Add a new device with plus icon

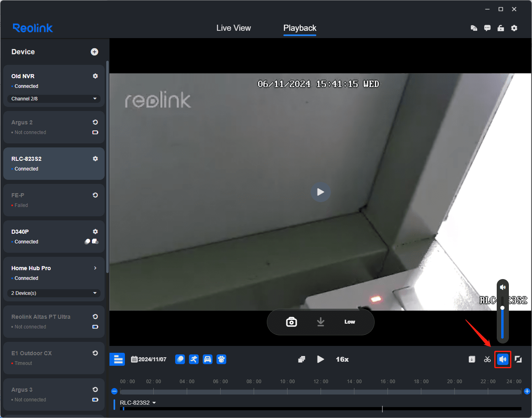pyautogui.click(x=94, y=51)
